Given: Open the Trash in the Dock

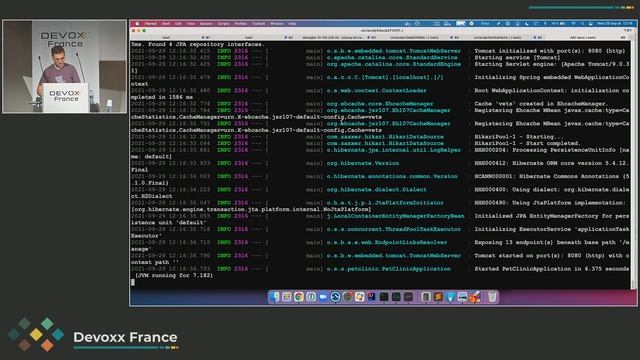Looking at the screenshot, I should [x=492, y=297].
